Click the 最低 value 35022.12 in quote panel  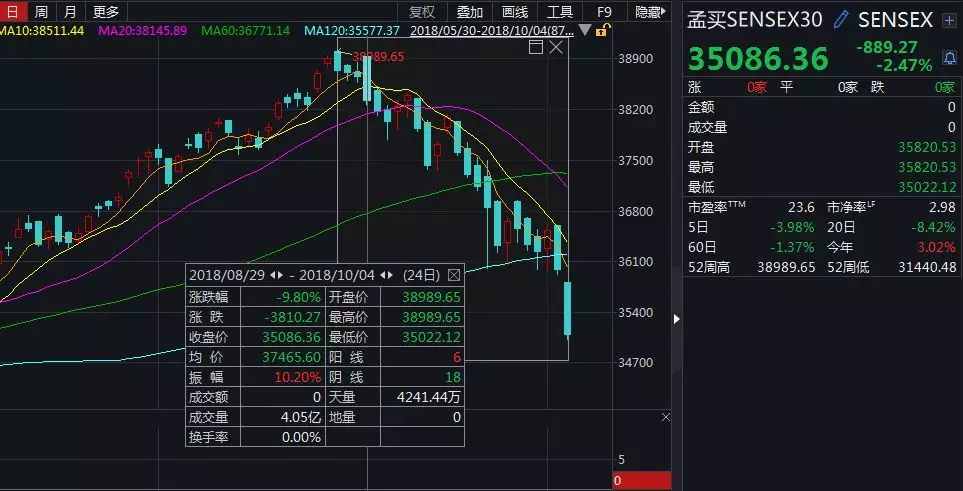[x=927, y=187]
